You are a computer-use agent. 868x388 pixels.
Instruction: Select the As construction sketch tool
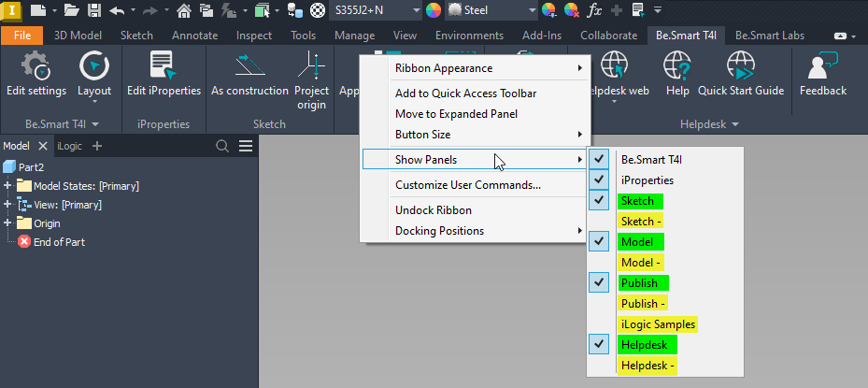click(249, 67)
